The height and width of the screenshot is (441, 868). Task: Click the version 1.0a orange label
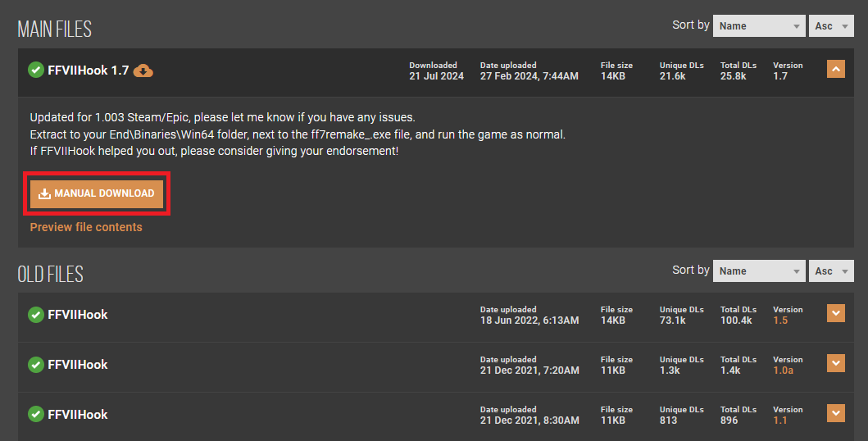click(784, 371)
